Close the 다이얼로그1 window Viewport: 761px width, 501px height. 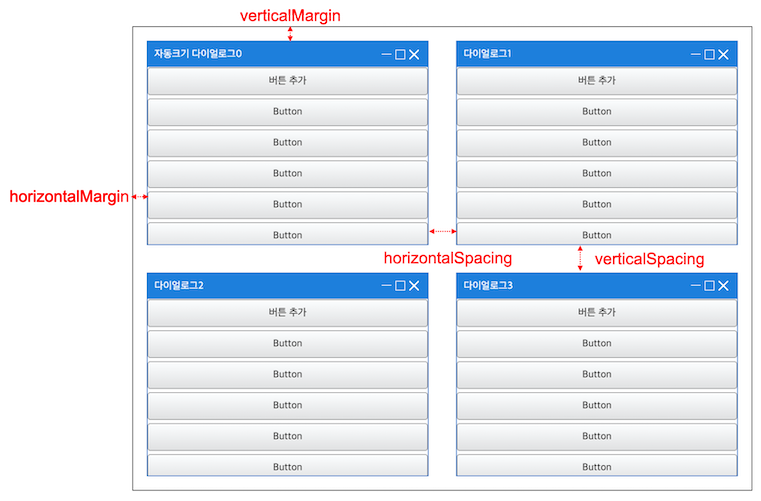(723, 54)
